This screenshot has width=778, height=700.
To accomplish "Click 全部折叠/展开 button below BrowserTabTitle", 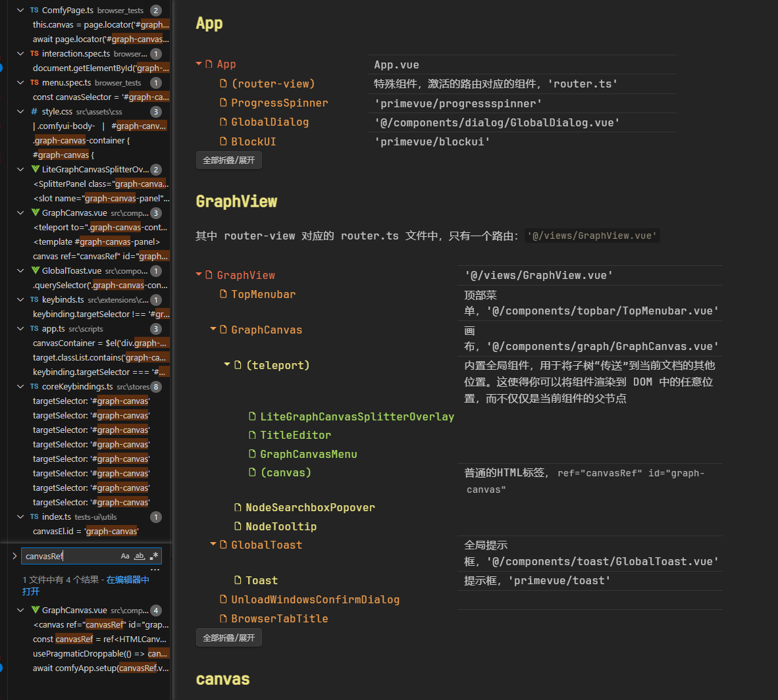I will (229, 638).
